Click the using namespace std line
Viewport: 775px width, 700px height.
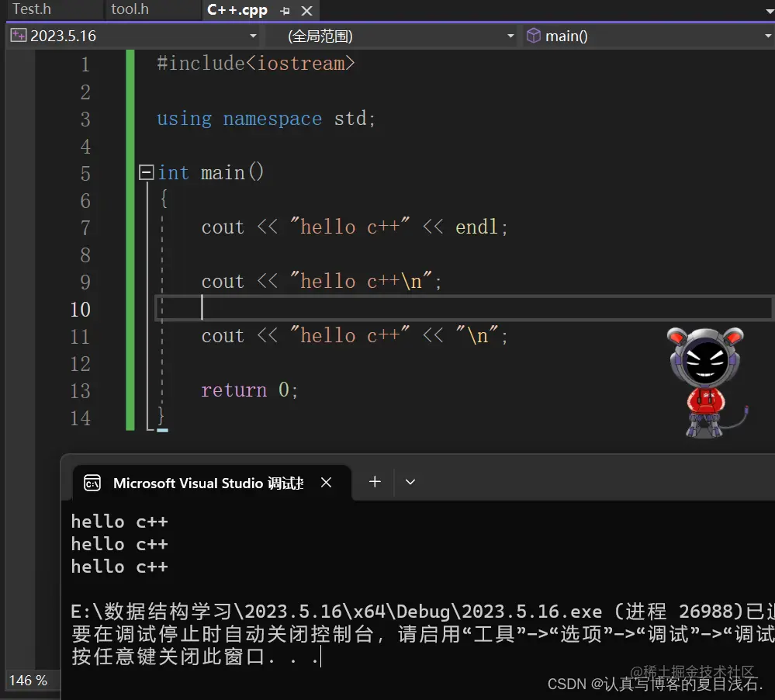pyautogui.click(x=266, y=119)
